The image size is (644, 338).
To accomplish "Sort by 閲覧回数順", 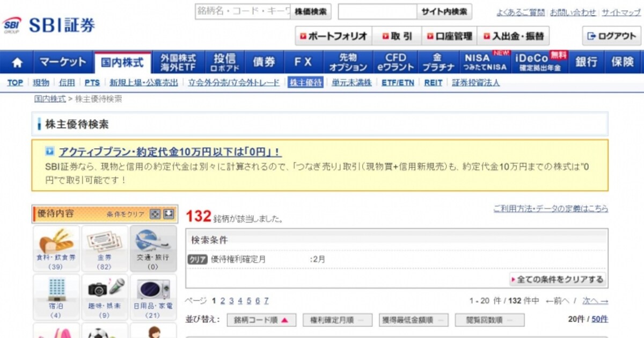I will (490, 320).
